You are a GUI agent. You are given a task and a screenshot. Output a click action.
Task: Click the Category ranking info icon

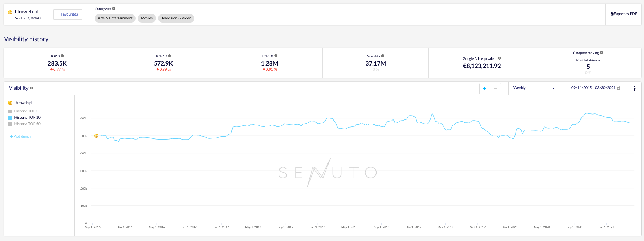point(602,53)
